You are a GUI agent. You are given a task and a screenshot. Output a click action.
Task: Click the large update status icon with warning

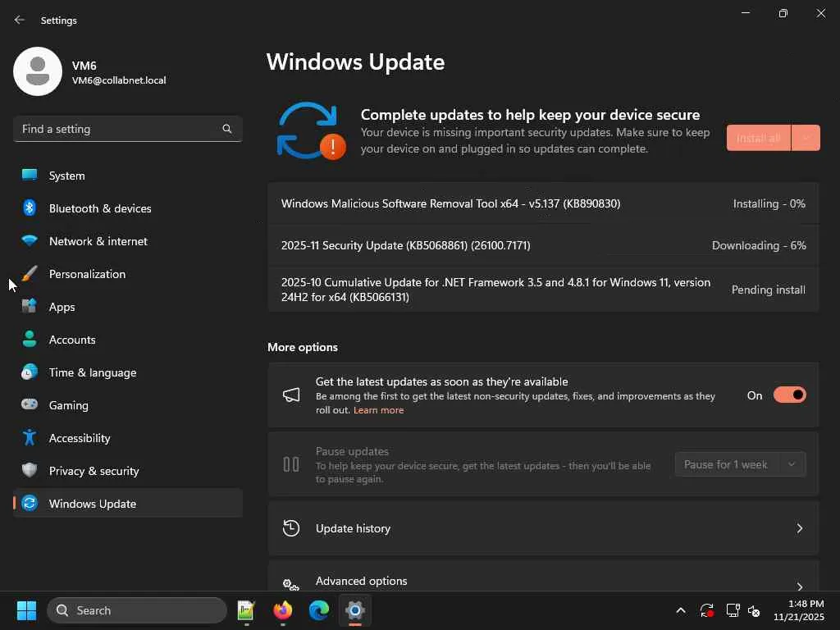[x=311, y=131]
